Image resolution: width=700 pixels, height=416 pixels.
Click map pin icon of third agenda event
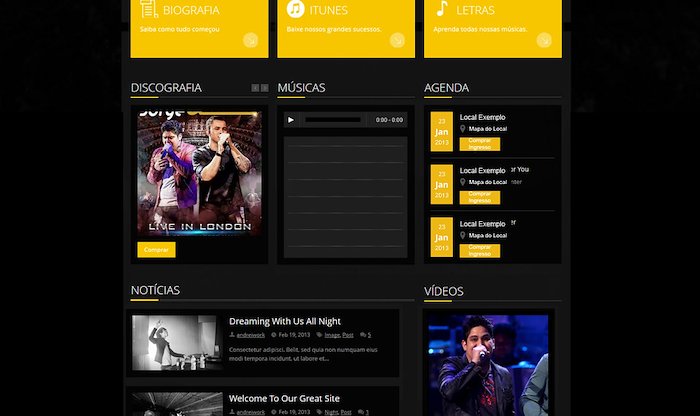coord(462,235)
